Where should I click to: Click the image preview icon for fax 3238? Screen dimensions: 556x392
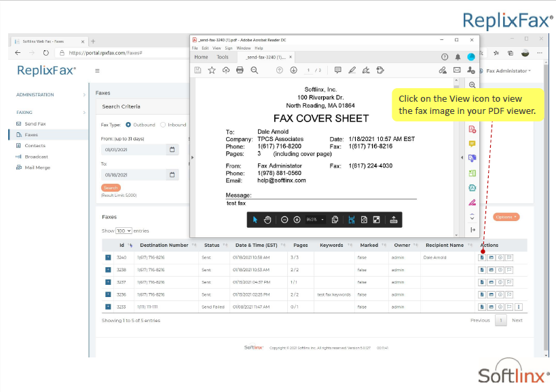click(492, 269)
